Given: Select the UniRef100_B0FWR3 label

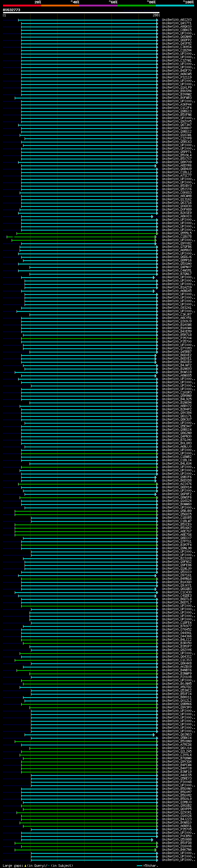Looking at the screenshot, I should coord(177,98).
